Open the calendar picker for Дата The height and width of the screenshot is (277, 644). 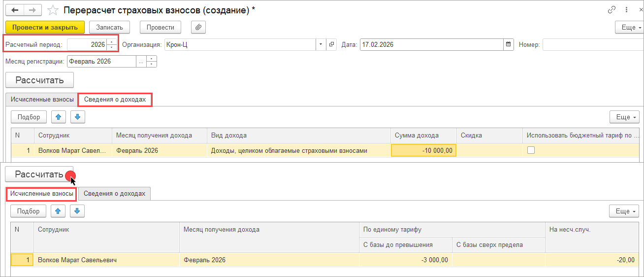pyautogui.click(x=508, y=44)
